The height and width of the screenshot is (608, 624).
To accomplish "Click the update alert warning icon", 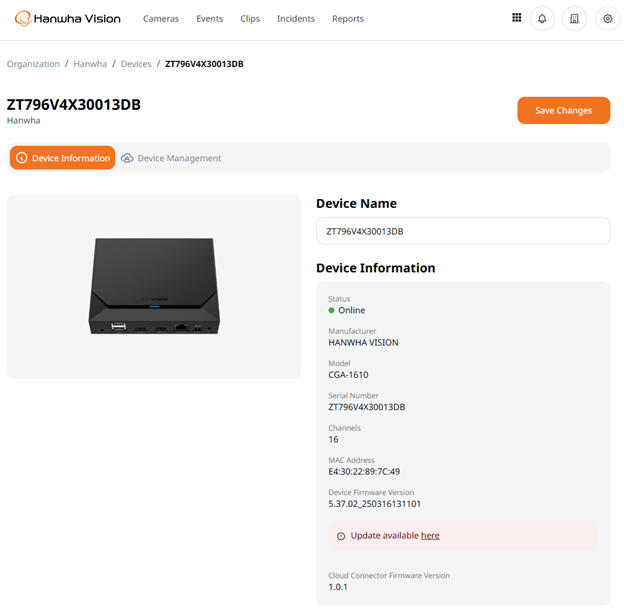I will click(x=341, y=536).
